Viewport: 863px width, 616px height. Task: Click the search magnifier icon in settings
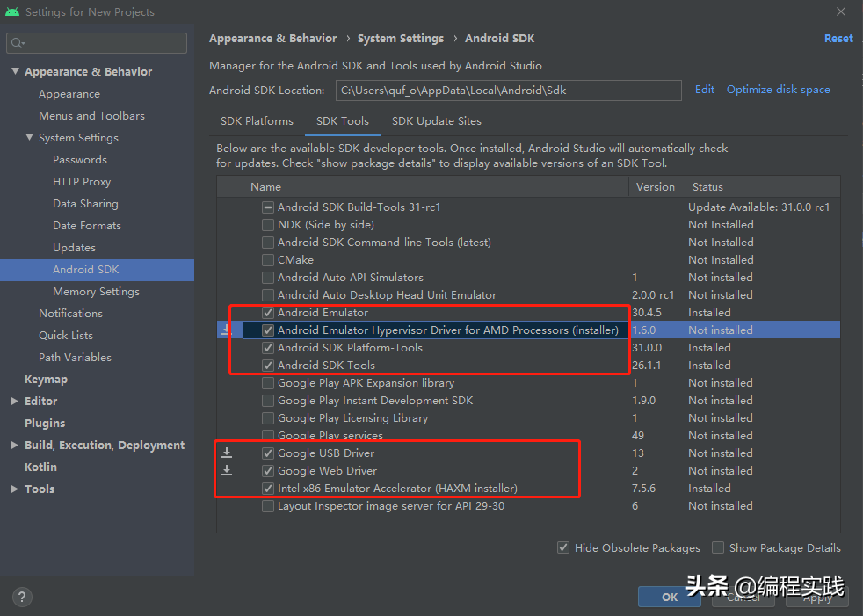(x=18, y=43)
